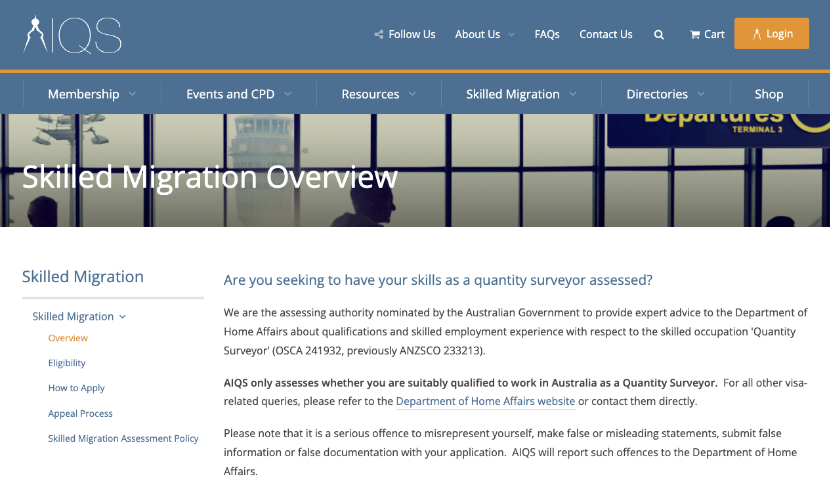Click the shopping cart icon
The width and height of the screenshot is (830, 486).
(695, 34)
